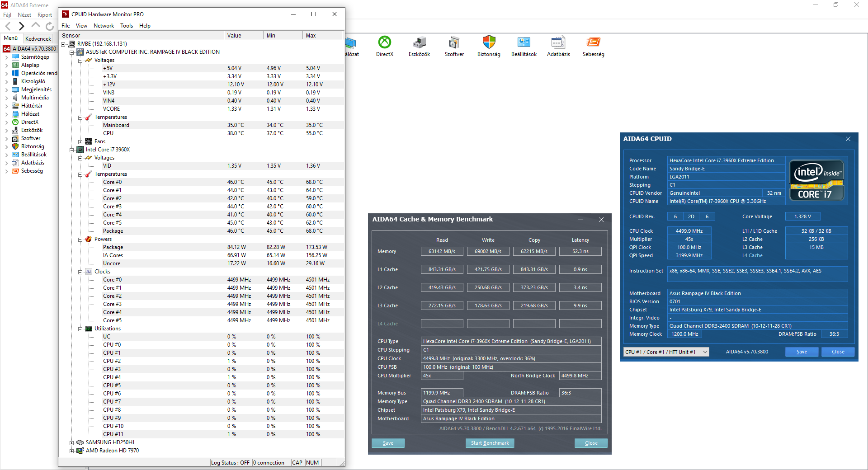The width and height of the screenshot is (868, 470).
Task: Expand Számítógép node arrow in AIDA64 sidebar
Action: click(x=6, y=57)
